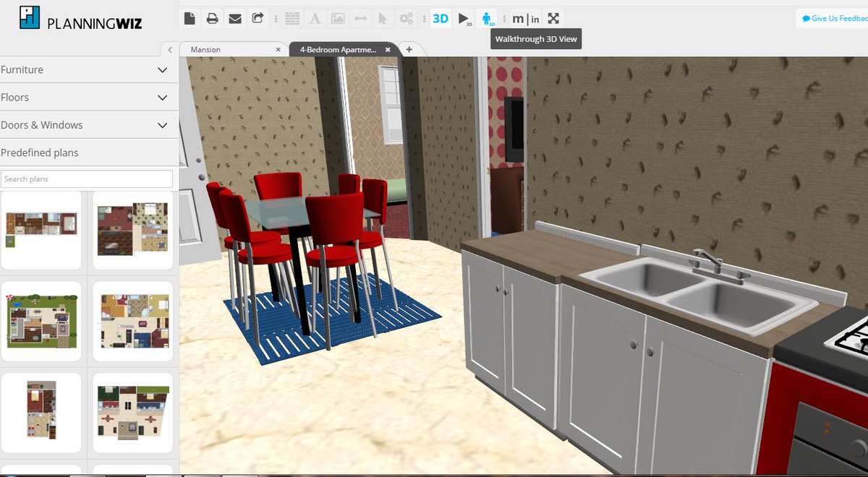Image resolution: width=868 pixels, height=477 pixels.
Task: Click the play 3D animation icon
Action: [464, 19]
